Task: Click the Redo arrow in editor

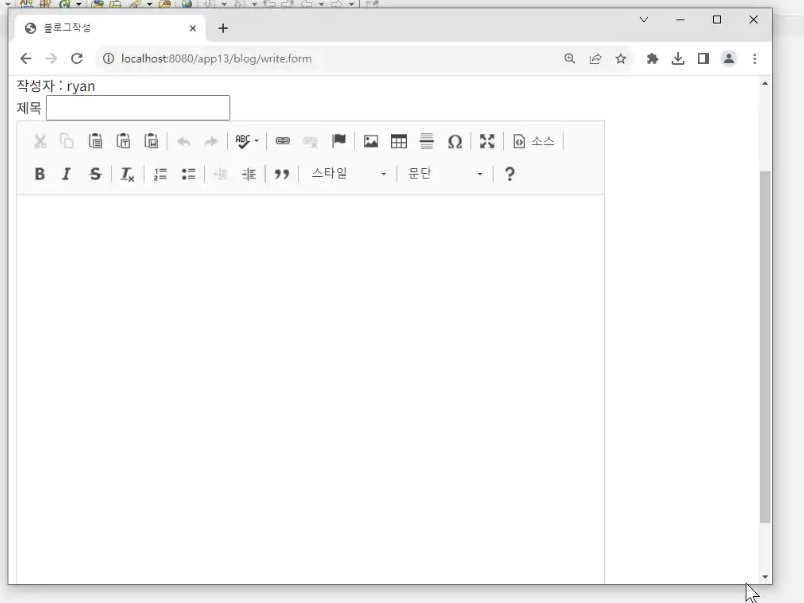Action: (211, 141)
